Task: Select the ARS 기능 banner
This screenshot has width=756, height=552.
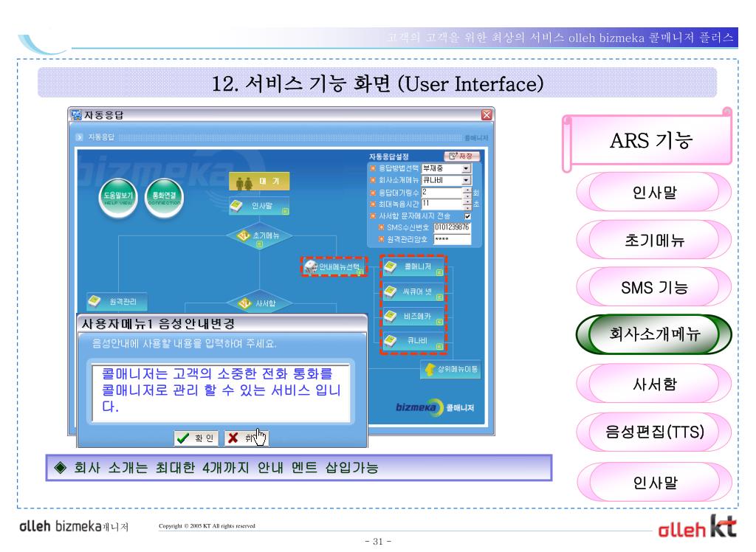Action: click(x=647, y=141)
